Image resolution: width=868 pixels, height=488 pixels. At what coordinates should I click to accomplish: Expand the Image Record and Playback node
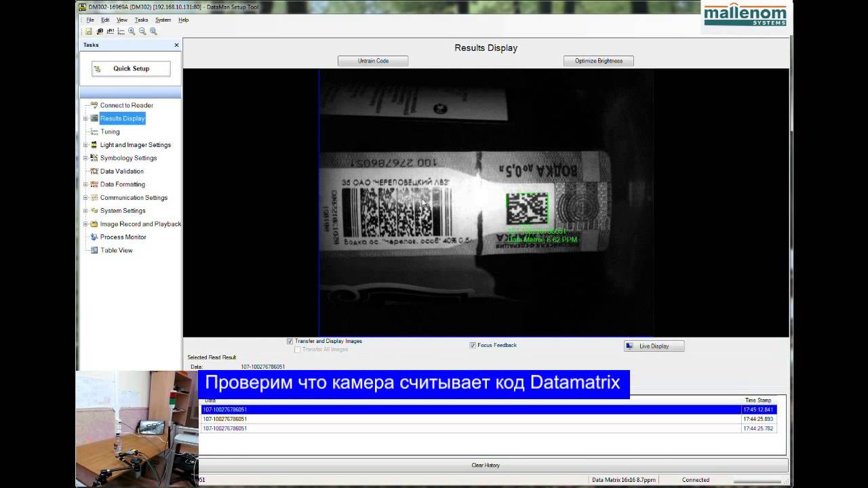coord(85,224)
